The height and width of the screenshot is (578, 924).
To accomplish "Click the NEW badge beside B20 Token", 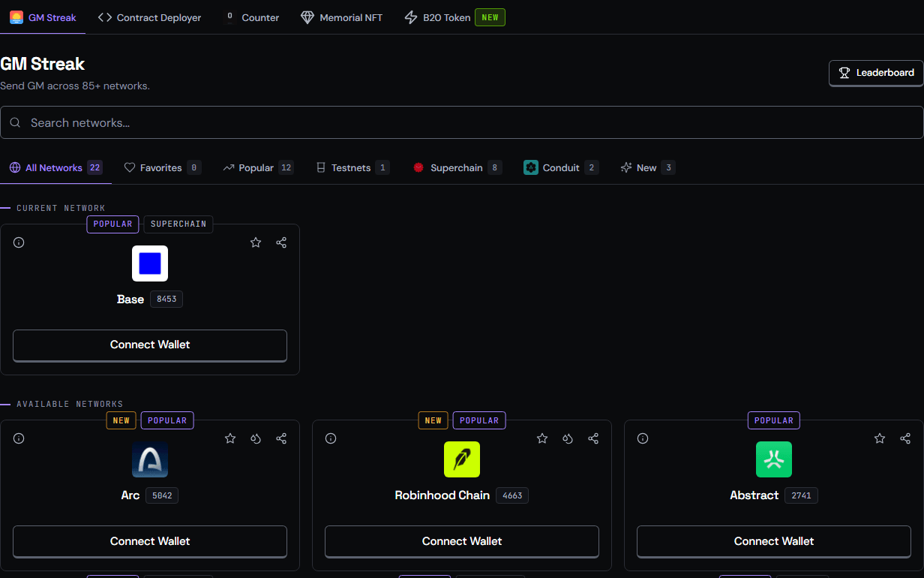I will (x=490, y=17).
